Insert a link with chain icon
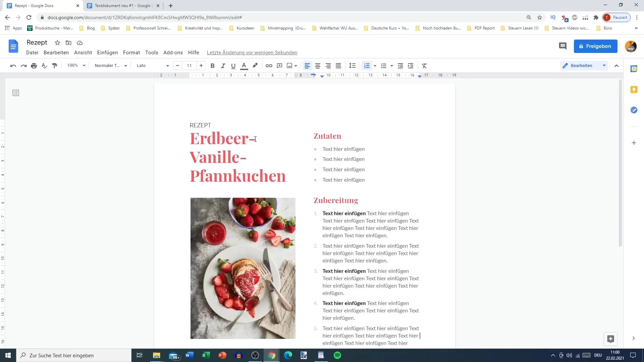The width and height of the screenshot is (644, 362). coord(269,66)
